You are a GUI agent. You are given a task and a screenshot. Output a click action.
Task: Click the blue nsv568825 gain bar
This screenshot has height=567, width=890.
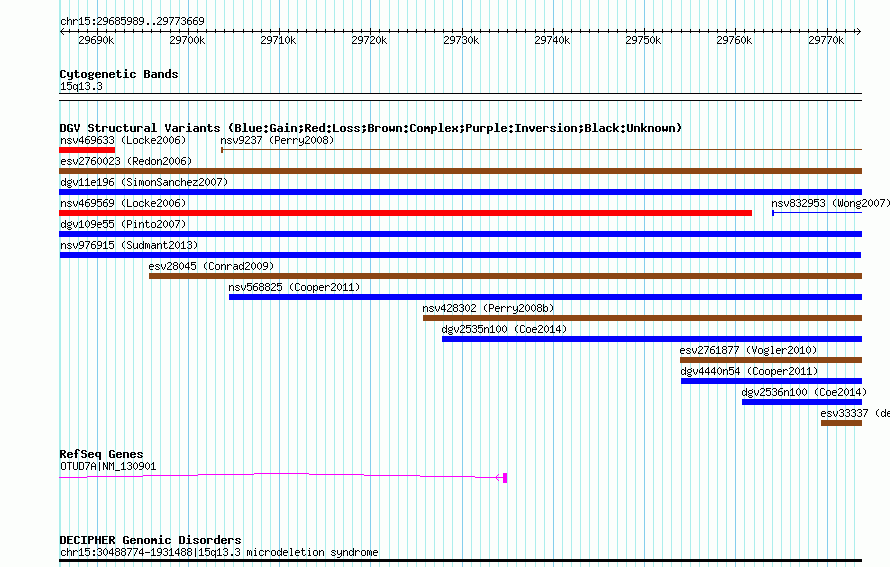coord(545,297)
